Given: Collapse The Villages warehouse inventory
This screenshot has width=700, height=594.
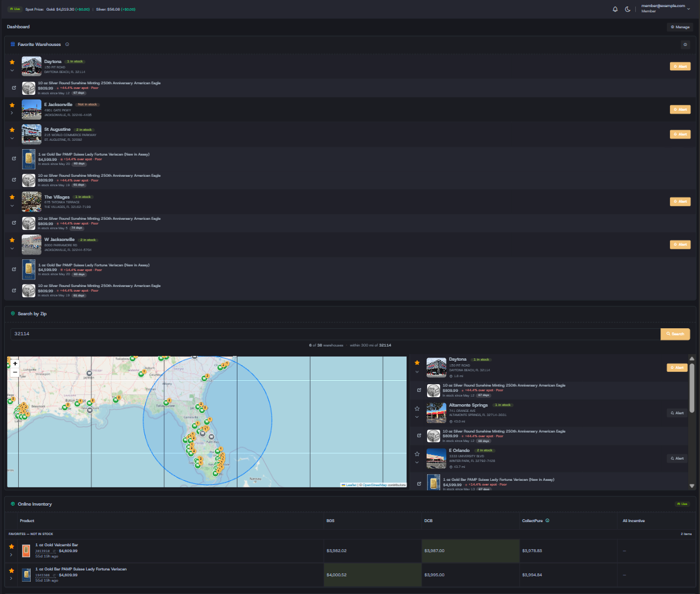Looking at the screenshot, I should coord(12,206).
